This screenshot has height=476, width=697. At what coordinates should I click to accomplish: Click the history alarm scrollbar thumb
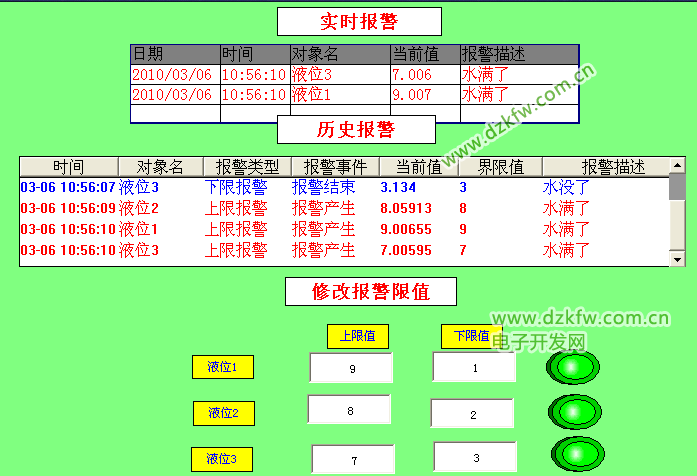tap(677, 186)
